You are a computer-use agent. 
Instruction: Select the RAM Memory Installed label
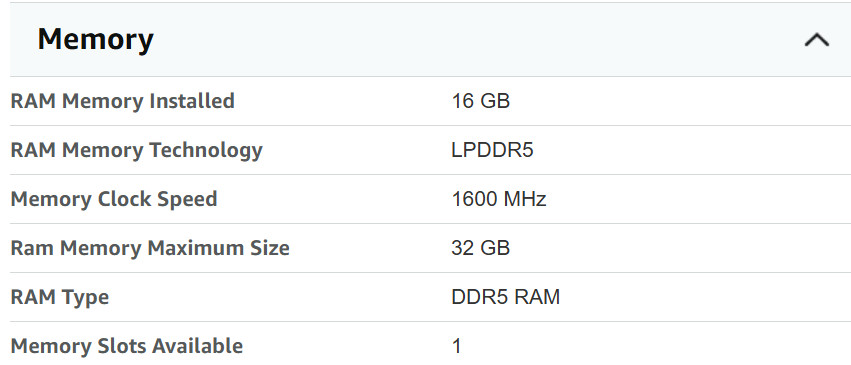(123, 101)
